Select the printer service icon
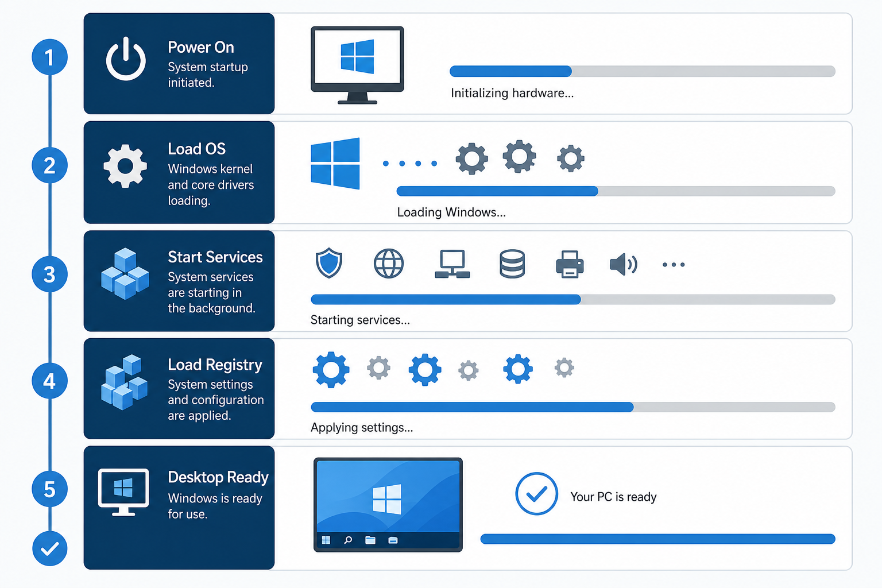Screen dimensions: 882x588 pos(570,264)
